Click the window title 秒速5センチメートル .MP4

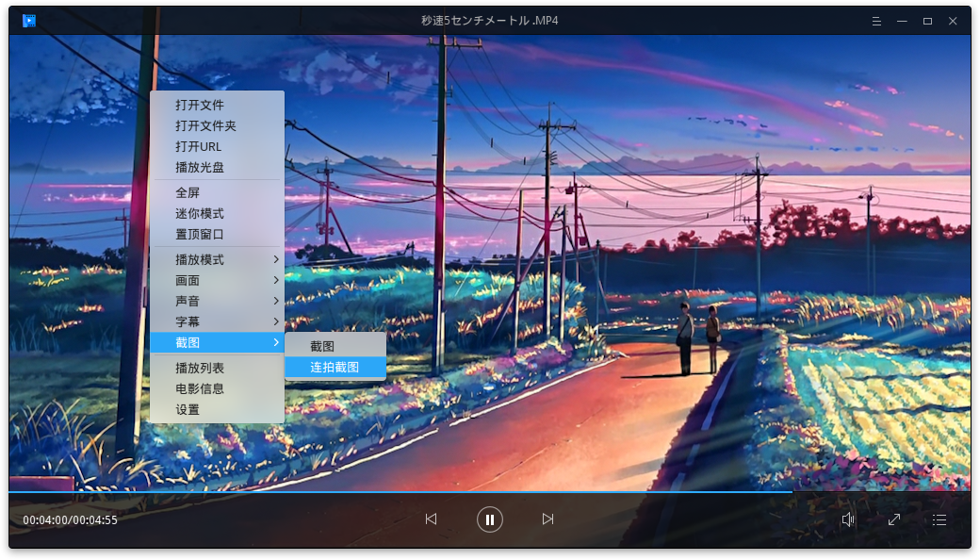pos(489,21)
